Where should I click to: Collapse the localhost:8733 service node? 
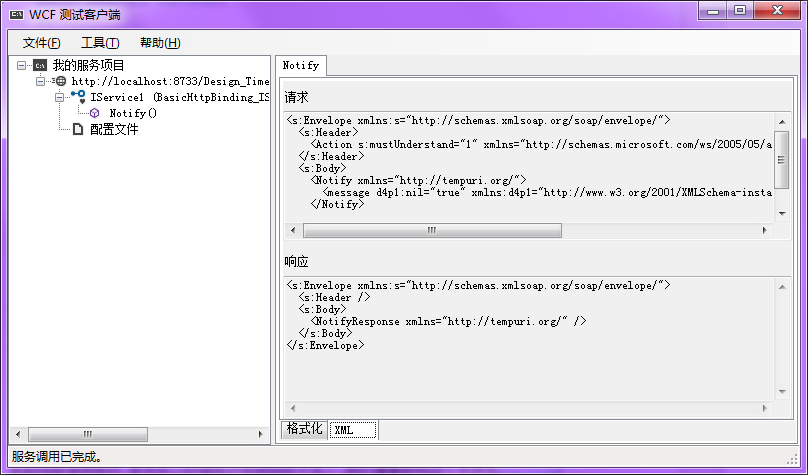pyautogui.click(x=40, y=81)
